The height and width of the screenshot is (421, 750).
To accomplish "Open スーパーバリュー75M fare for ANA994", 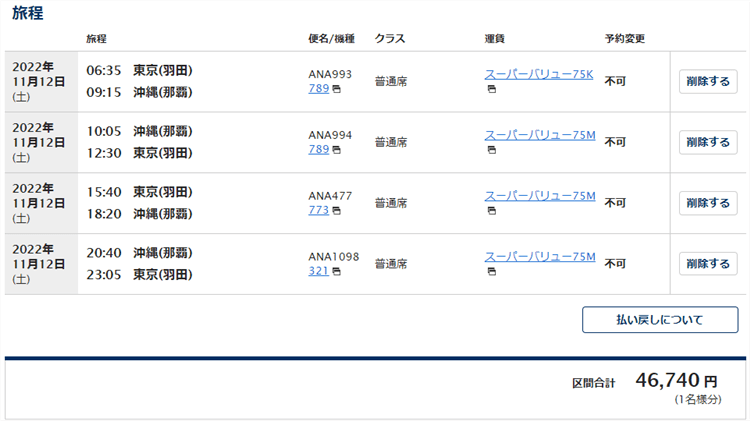I will [x=540, y=135].
